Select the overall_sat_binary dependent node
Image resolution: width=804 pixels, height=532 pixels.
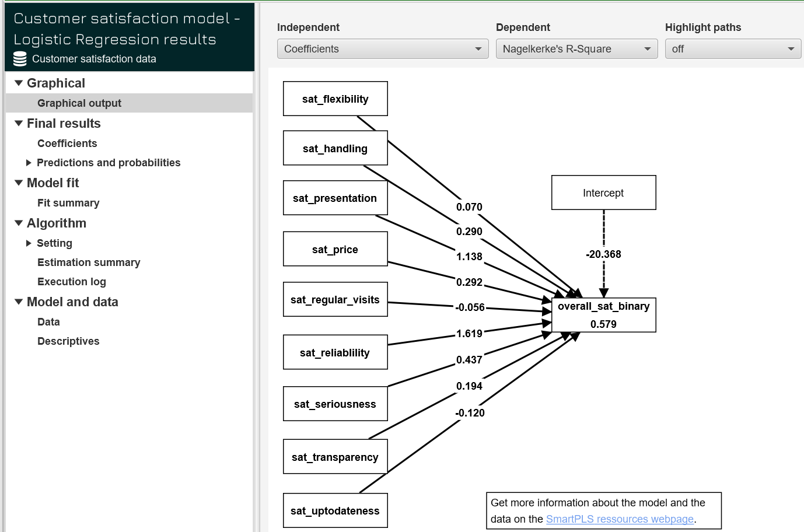pos(604,315)
